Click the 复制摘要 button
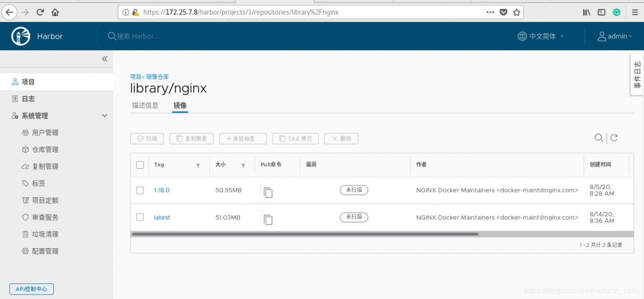The height and width of the screenshot is (299, 644). point(192,139)
